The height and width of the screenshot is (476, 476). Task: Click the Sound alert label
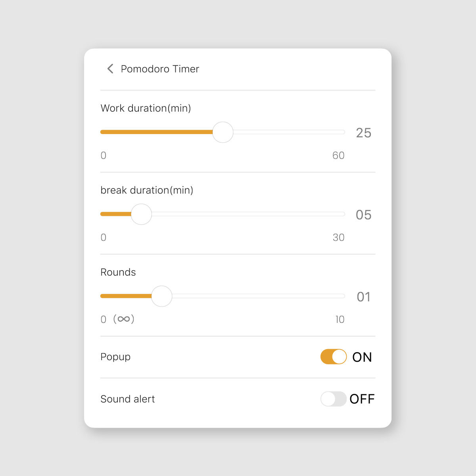(127, 399)
